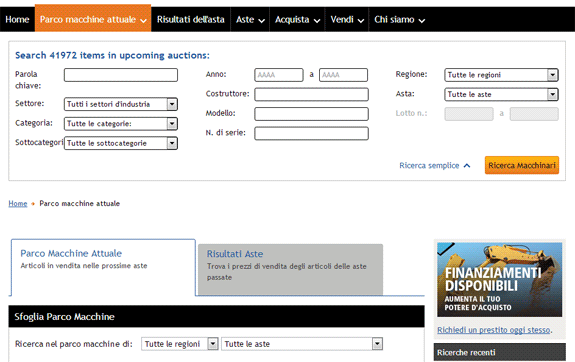Open the Categoria dropdown
Viewport: 575px width, 362px height.
121,124
